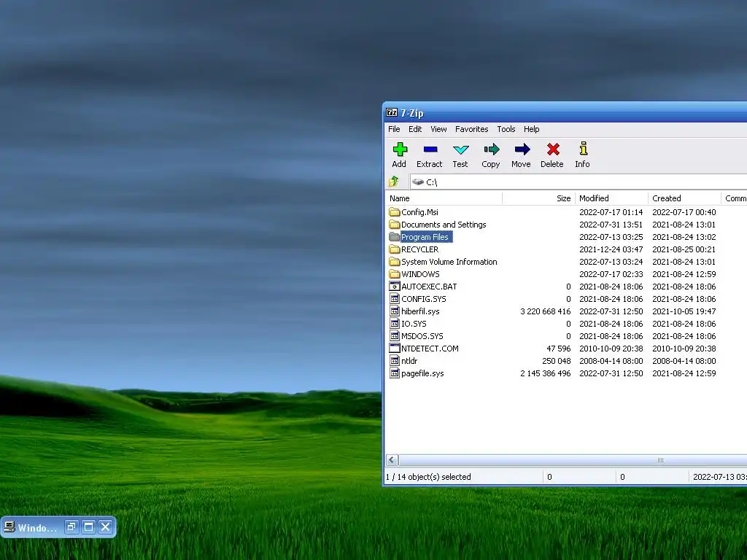
Task: Restore the minimized Windows window button
Action: (71, 526)
